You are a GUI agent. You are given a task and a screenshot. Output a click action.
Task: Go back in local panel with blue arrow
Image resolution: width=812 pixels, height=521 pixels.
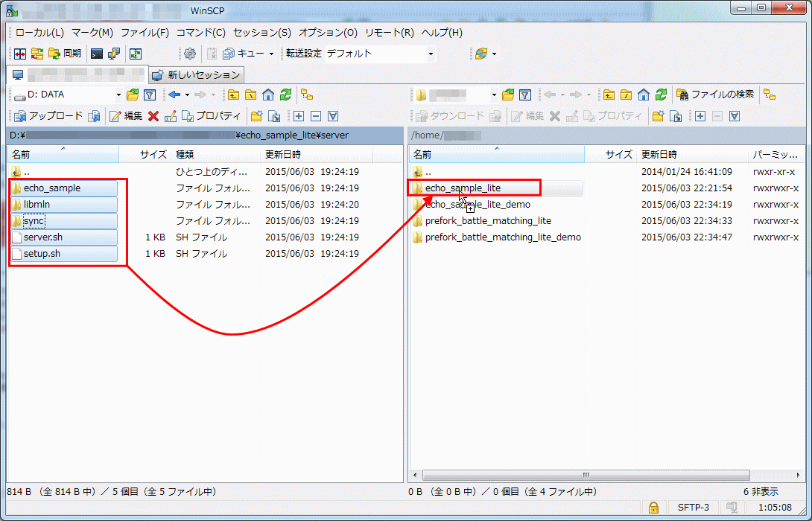click(x=174, y=95)
